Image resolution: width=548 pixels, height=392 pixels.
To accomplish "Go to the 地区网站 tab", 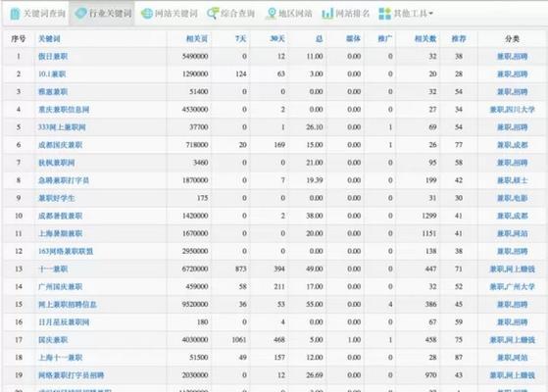I will (x=289, y=14).
